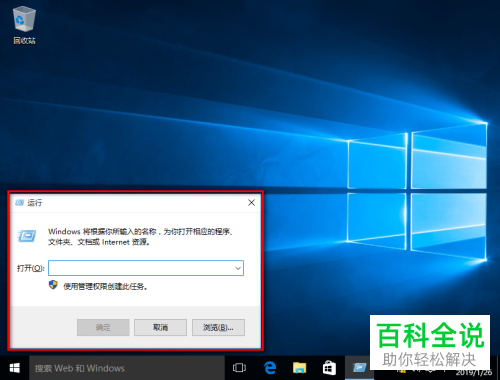Open the Recycle Bin desktop icon

tap(24, 25)
